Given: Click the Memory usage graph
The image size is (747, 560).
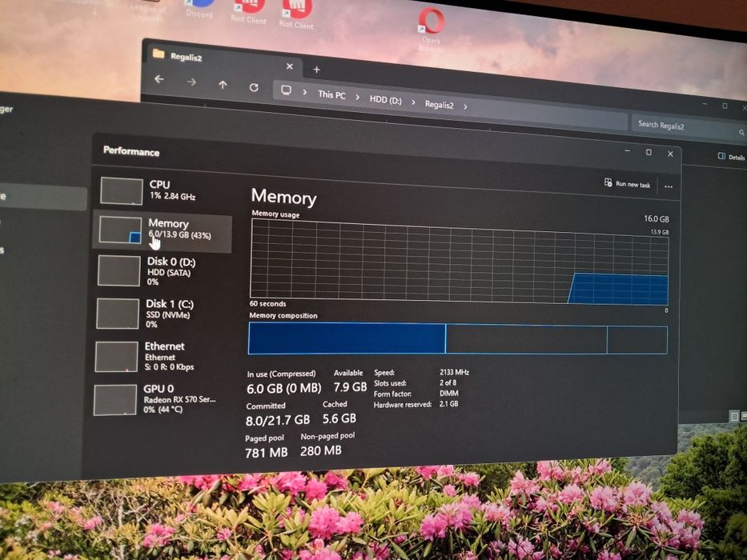Looking at the screenshot, I should click(460, 262).
